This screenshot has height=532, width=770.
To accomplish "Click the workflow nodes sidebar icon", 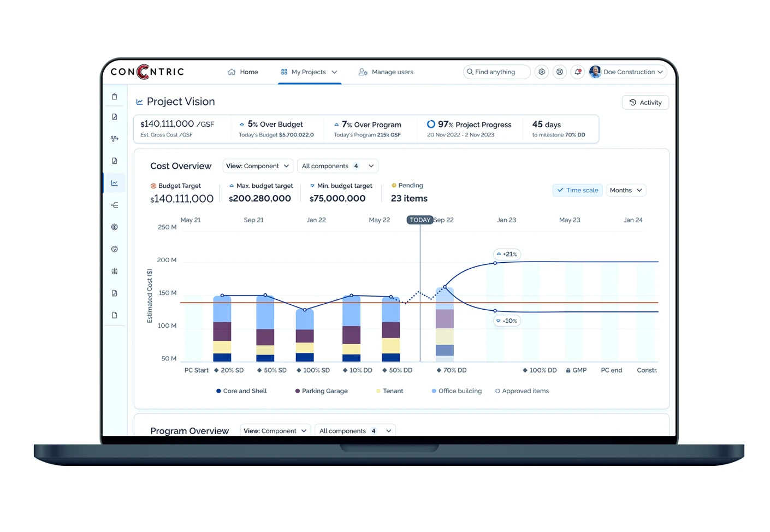I will click(x=114, y=139).
